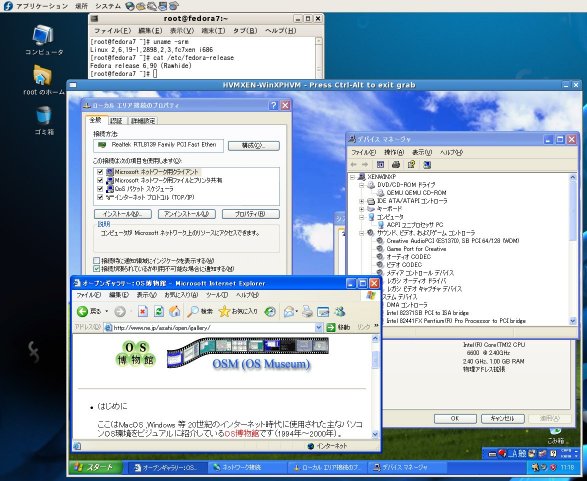
Task: Switch to 認証 tab
Action: (x=116, y=121)
